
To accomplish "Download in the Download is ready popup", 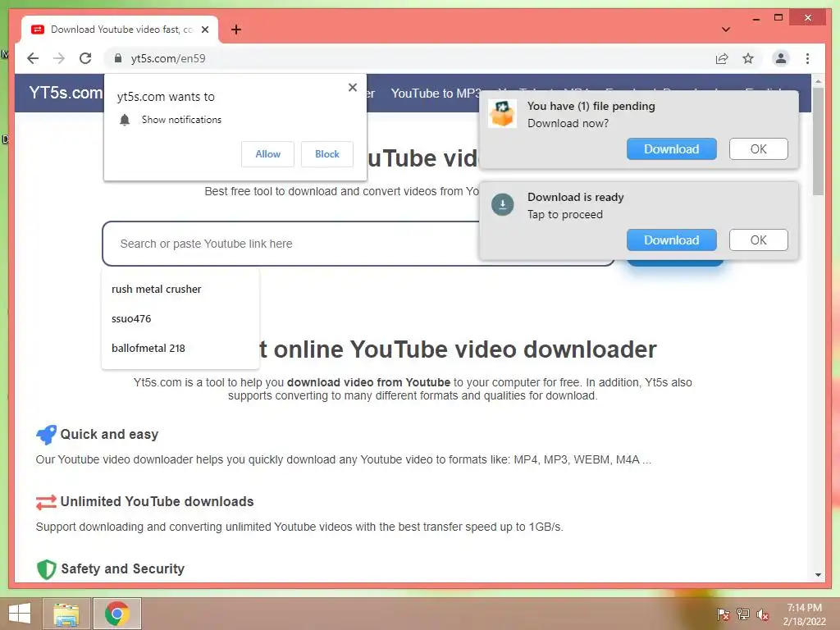I will coord(671,240).
